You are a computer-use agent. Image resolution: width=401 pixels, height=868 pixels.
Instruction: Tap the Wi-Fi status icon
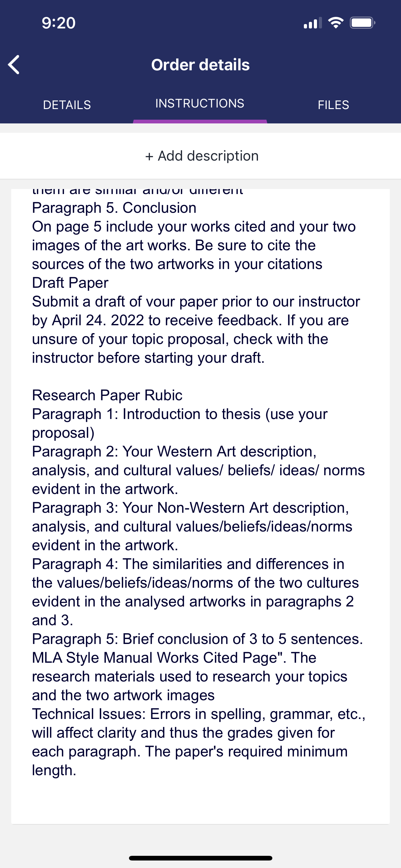(336, 23)
